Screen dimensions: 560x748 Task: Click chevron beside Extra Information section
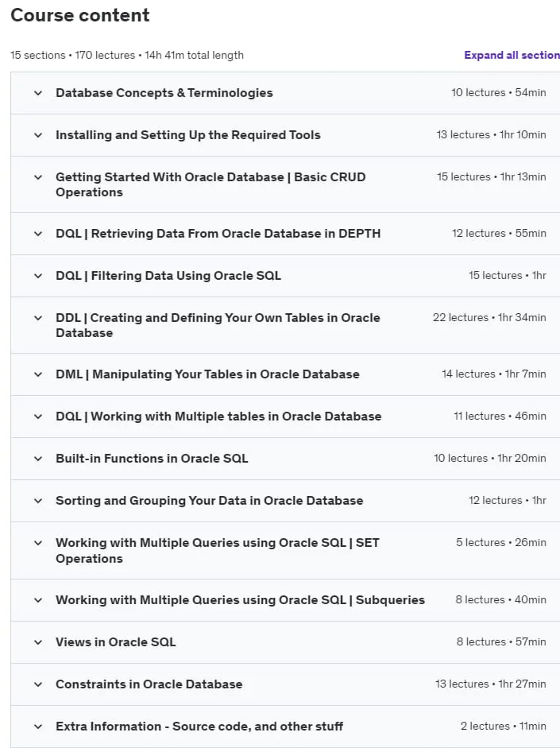[x=38, y=727]
